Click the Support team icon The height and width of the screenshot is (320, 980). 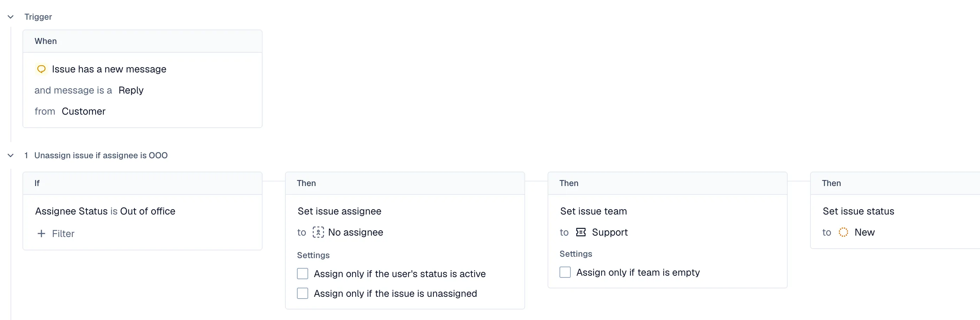click(581, 232)
